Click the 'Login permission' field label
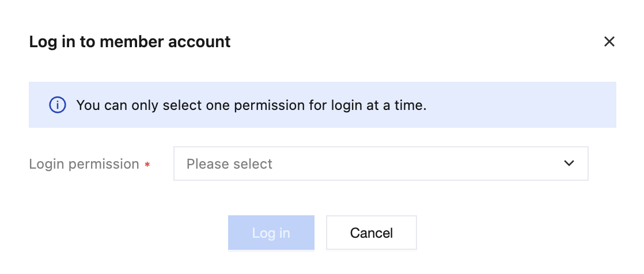 pyautogui.click(x=84, y=164)
